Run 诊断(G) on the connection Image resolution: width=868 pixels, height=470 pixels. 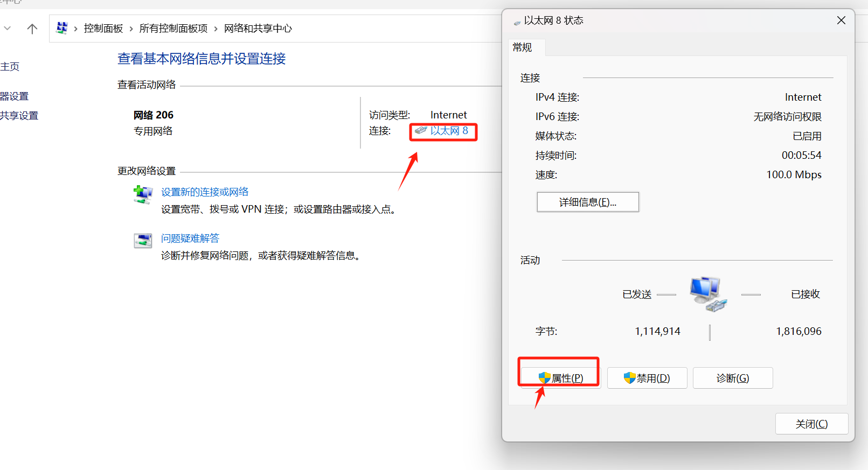pyautogui.click(x=732, y=378)
